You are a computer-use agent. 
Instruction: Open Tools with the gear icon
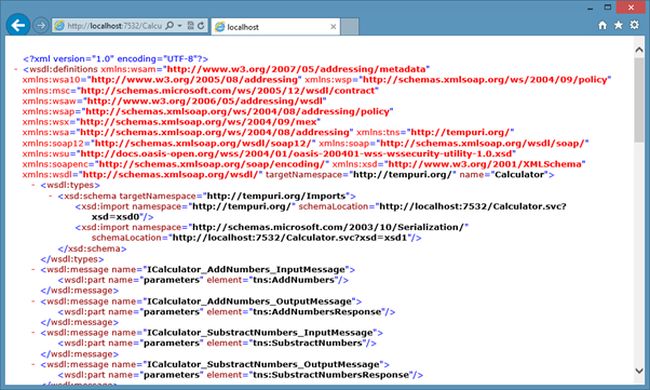click(634, 25)
